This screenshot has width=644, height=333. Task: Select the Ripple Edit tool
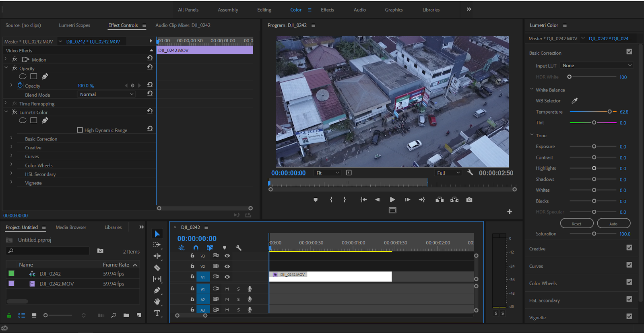pyautogui.click(x=157, y=256)
